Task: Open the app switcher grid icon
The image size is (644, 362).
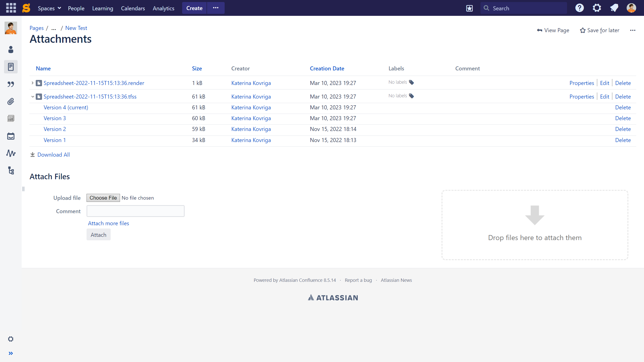Action: click(11, 8)
